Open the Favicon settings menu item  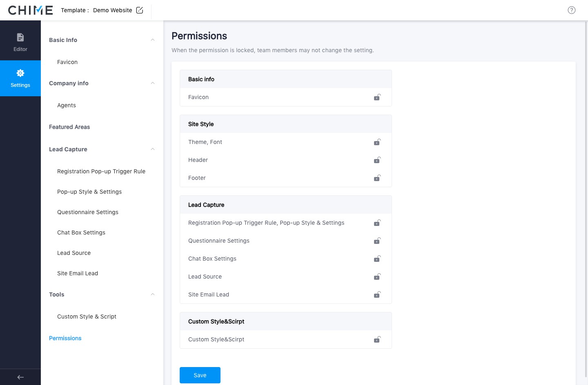click(x=67, y=62)
